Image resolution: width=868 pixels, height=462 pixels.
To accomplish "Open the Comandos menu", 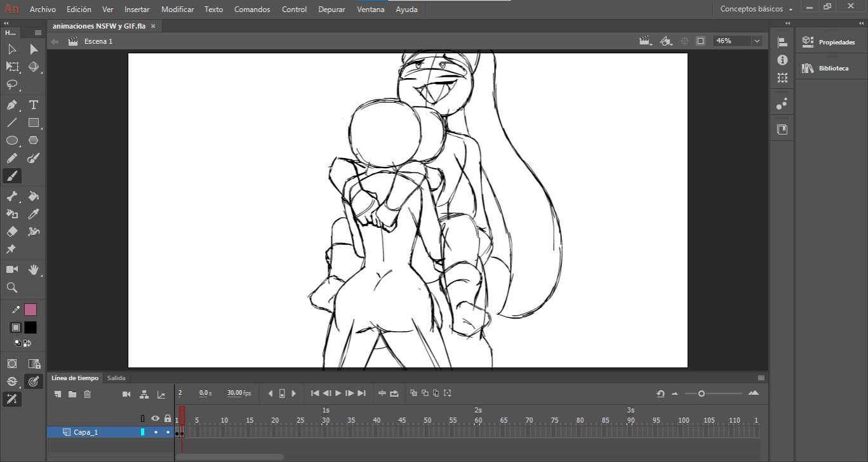I will [252, 10].
